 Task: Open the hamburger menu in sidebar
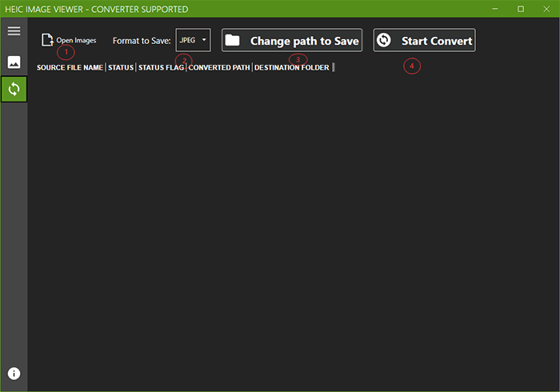14,31
